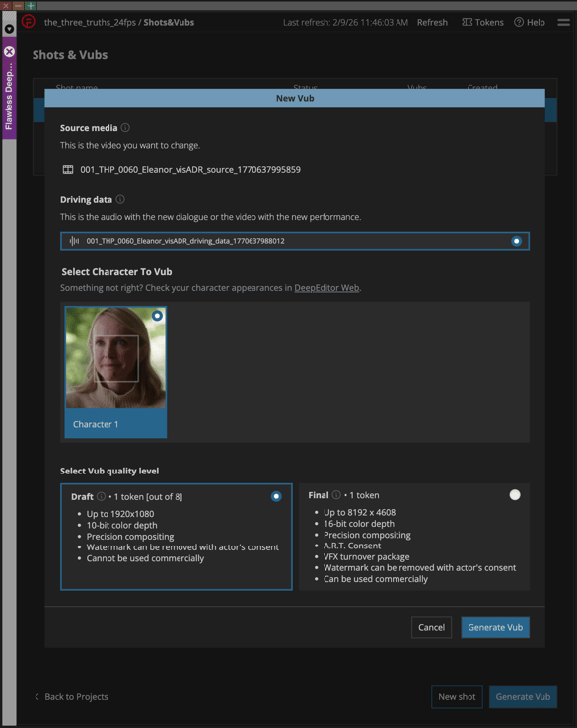This screenshot has width=577, height=728.
Task: Click the Last refresh timestamp
Action: pyautogui.click(x=346, y=22)
